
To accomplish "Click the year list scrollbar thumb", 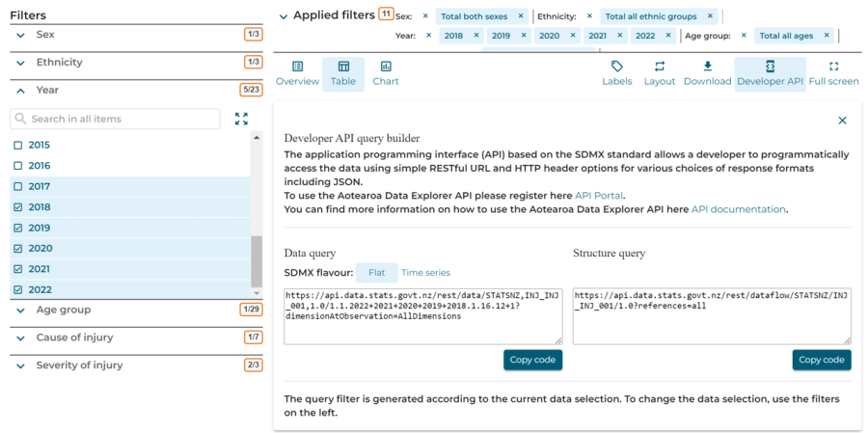I will pos(257,260).
